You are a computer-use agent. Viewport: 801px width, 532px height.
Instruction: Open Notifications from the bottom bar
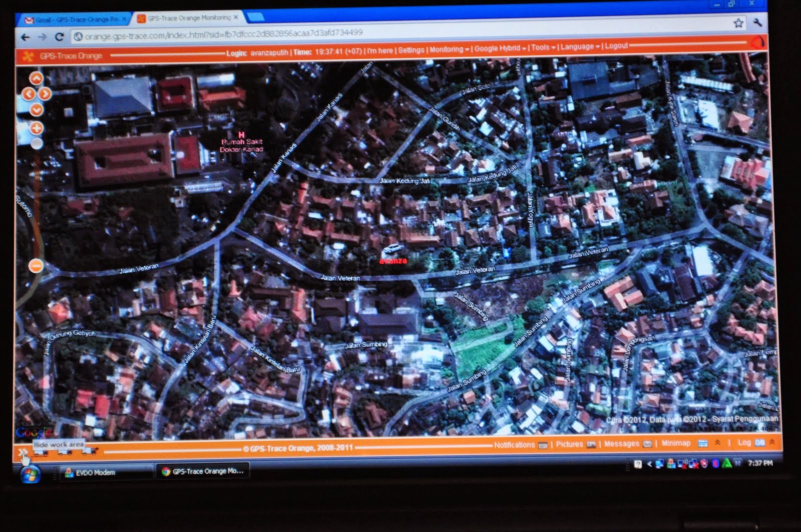514,445
